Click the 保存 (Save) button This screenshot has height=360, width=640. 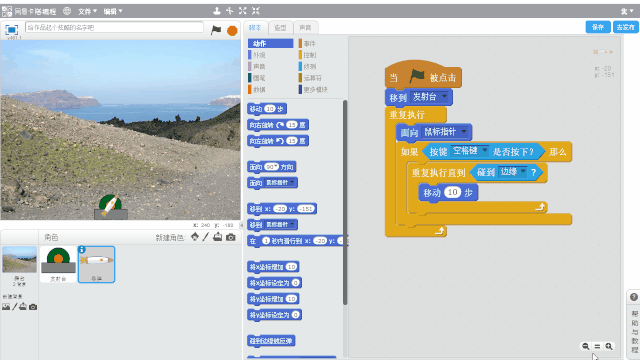(598, 27)
